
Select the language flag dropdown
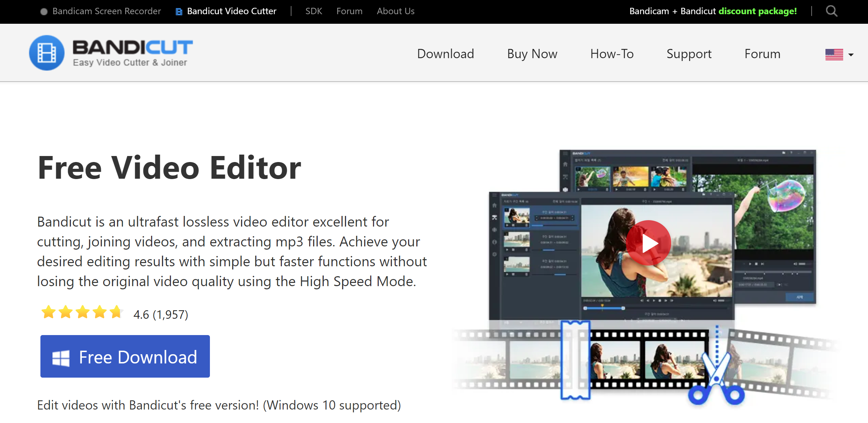[x=836, y=54]
